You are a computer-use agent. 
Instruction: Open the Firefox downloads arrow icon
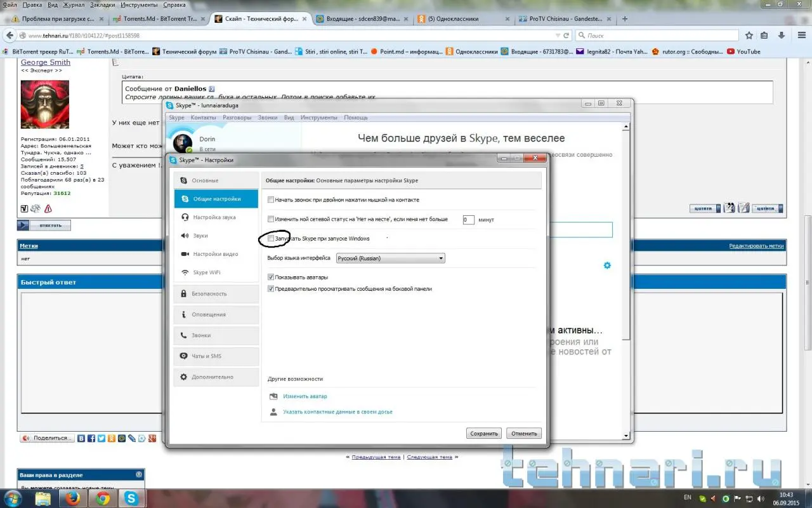pyautogui.click(x=781, y=36)
